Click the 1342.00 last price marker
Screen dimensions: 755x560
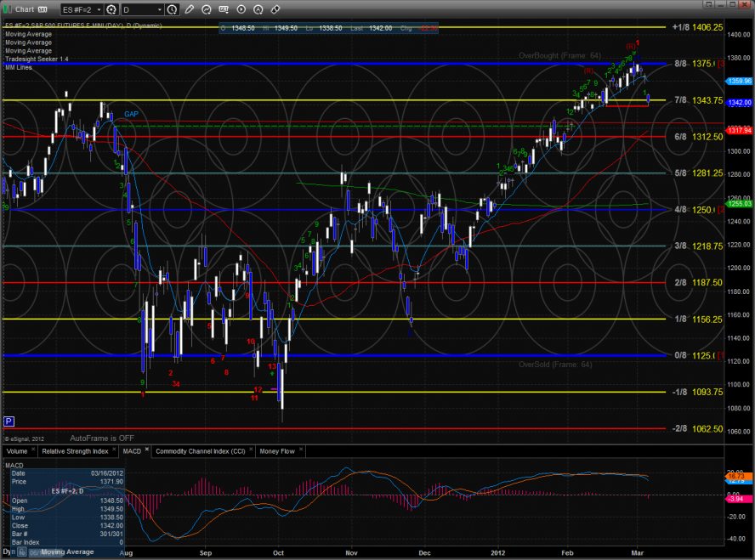tap(739, 103)
